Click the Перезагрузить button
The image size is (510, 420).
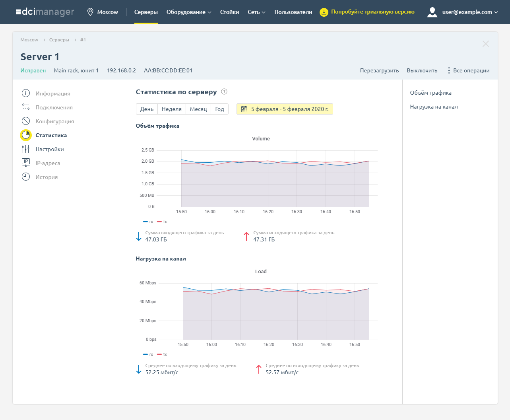(379, 70)
